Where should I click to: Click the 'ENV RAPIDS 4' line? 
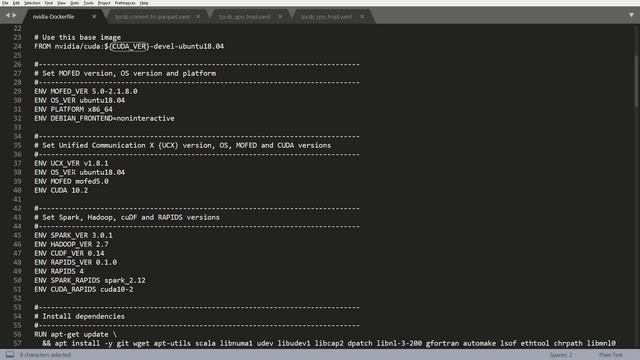click(x=59, y=271)
